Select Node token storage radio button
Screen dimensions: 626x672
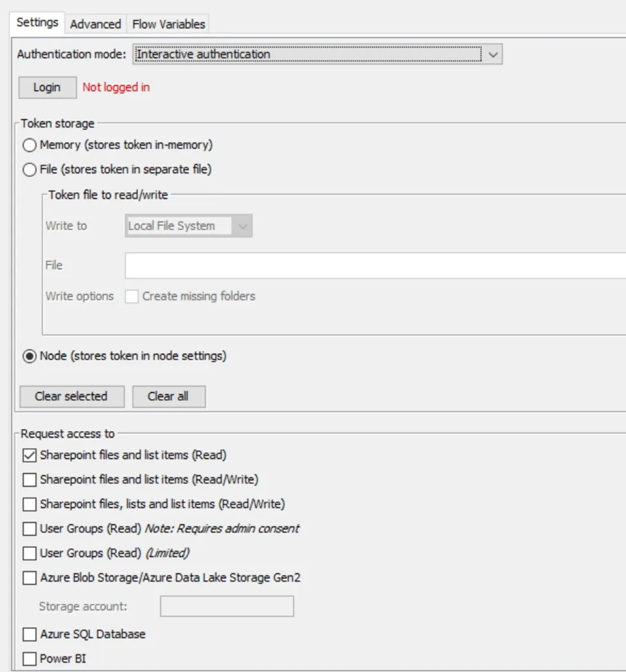pos(30,356)
